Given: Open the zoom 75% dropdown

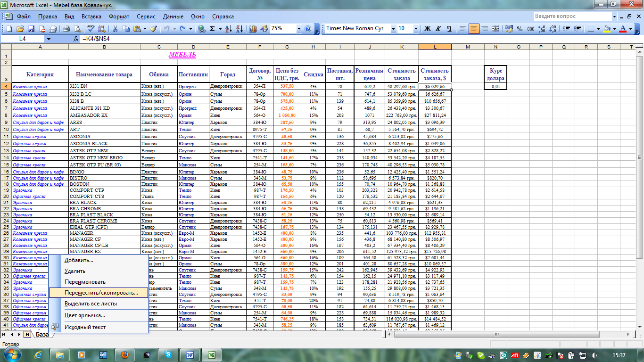Looking at the screenshot, I should click(298, 29).
